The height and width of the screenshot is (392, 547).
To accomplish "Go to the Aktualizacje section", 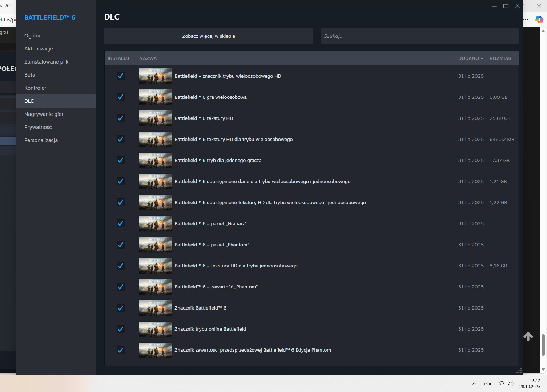I will [x=56, y=49].
